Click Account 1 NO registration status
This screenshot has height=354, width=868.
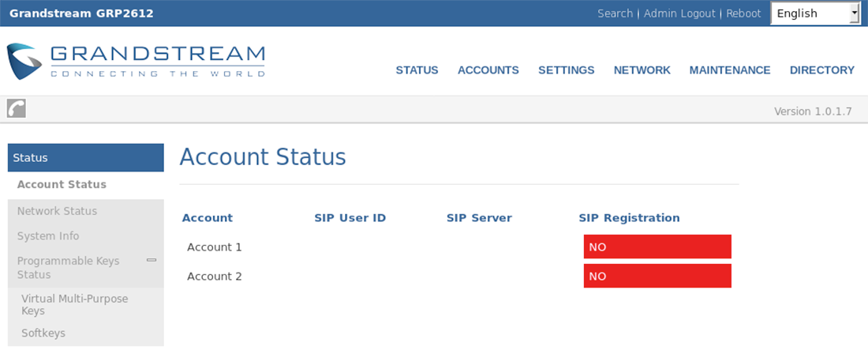pyautogui.click(x=657, y=247)
